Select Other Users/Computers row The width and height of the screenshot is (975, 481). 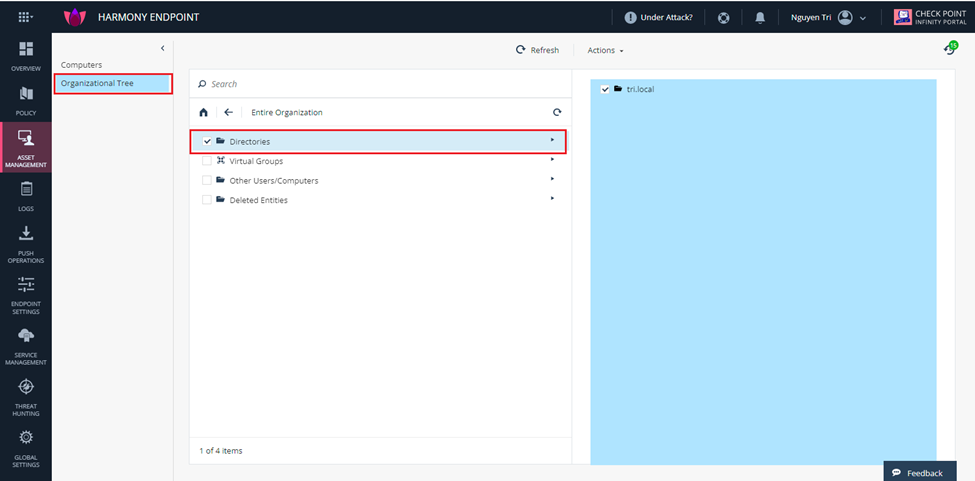(x=378, y=180)
